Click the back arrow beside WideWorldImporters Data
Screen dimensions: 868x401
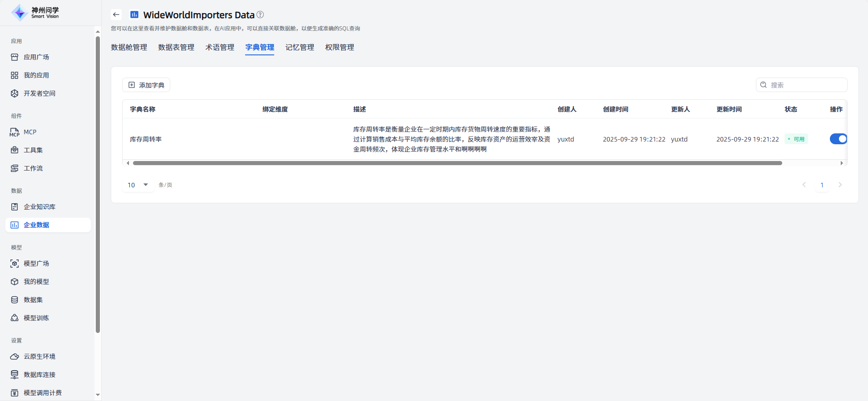pos(116,15)
